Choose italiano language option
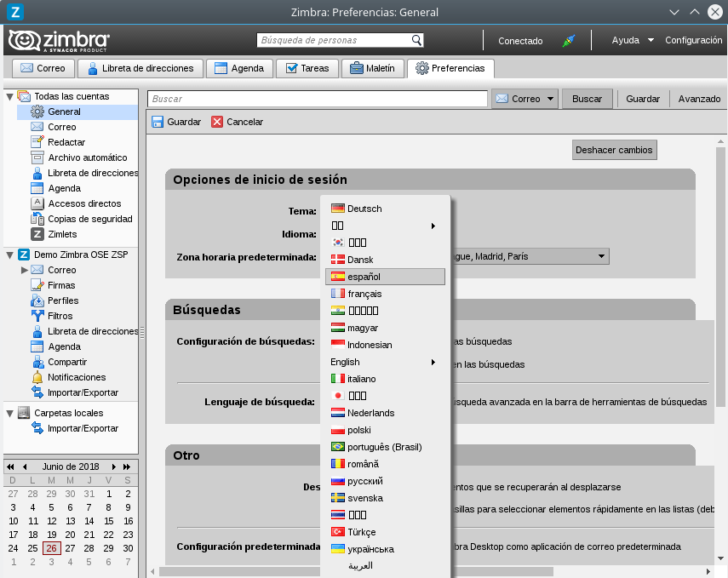 (385, 379)
